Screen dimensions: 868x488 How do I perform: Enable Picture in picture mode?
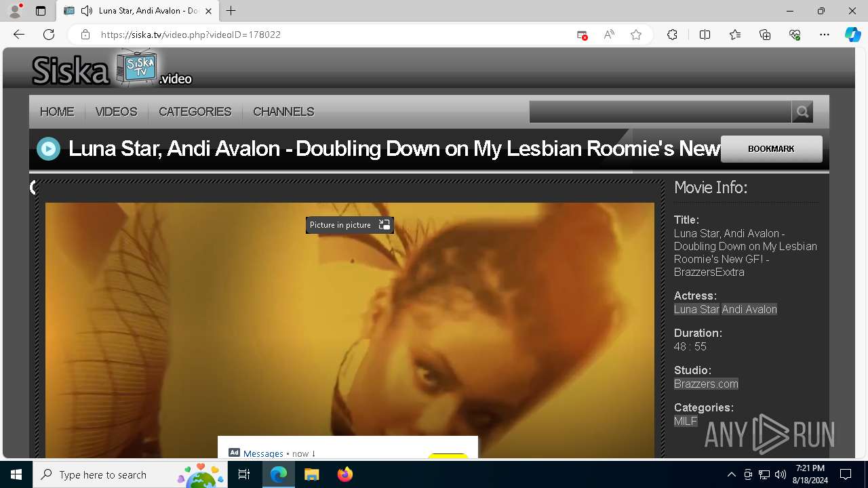click(x=349, y=225)
